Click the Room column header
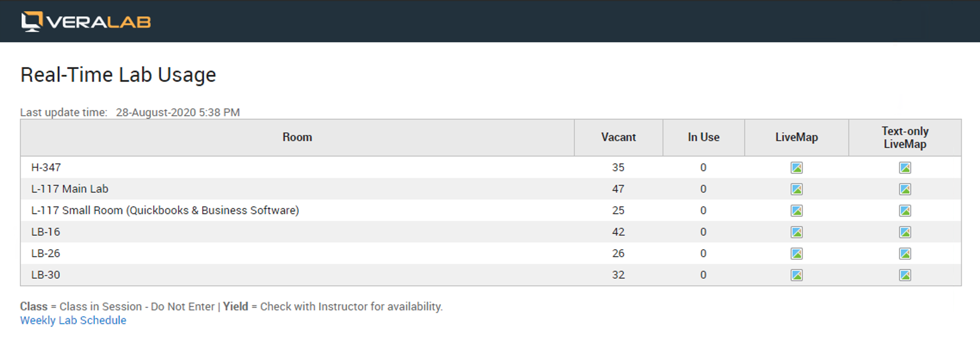The height and width of the screenshot is (355, 980). click(297, 138)
